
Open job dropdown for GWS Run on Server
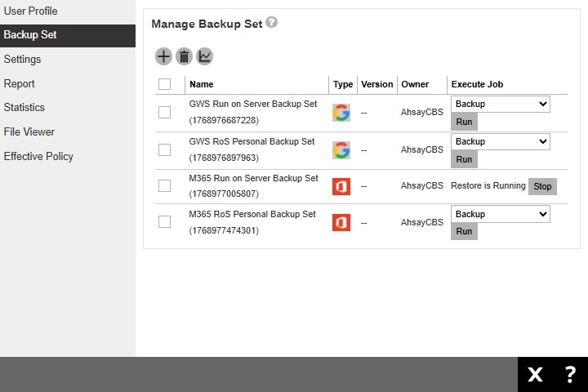click(x=500, y=105)
